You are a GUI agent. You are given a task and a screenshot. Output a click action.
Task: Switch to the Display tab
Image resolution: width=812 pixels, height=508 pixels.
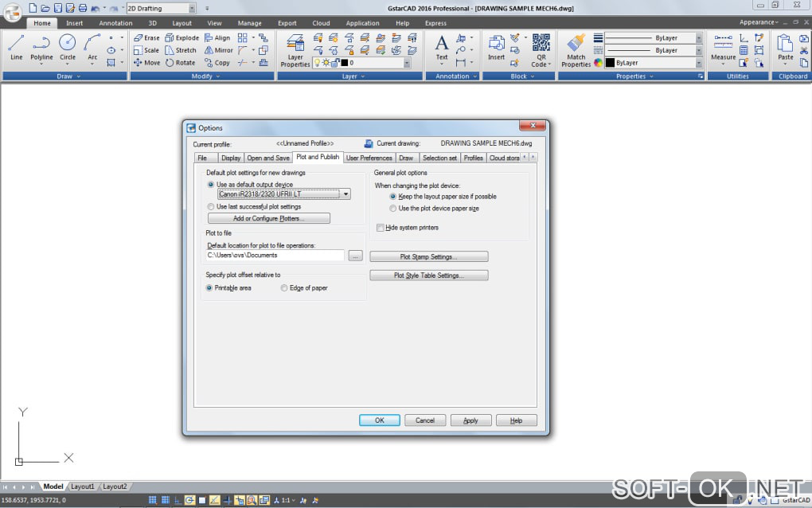pyautogui.click(x=230, y=158)
